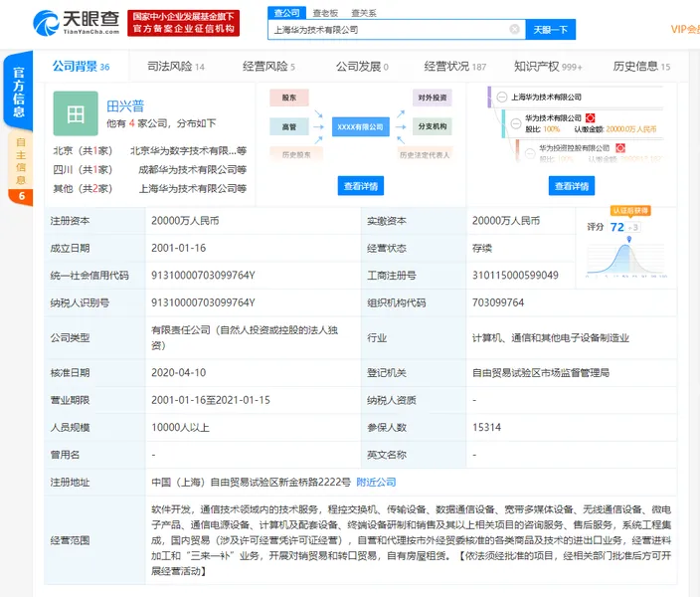Viewport: 700px width, 597px height.
Task: Collapse the 华为技术有限公司 tree node
Action: pos(516,123)
